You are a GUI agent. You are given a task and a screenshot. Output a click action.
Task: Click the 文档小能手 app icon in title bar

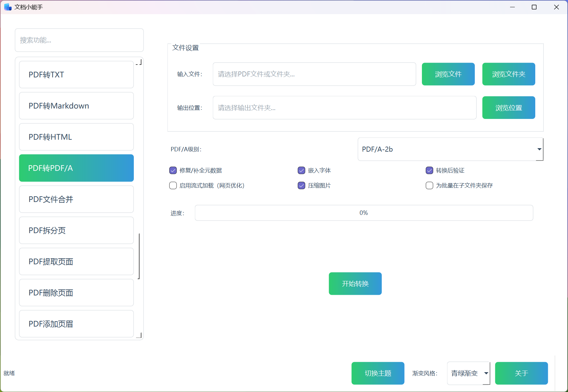click(x=8, y=7)
